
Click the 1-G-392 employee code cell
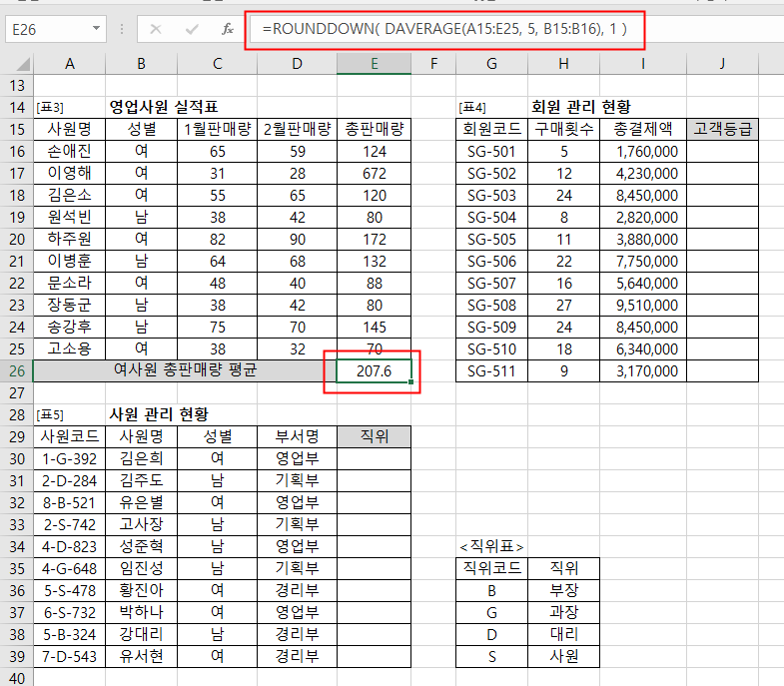pos(70,458)
